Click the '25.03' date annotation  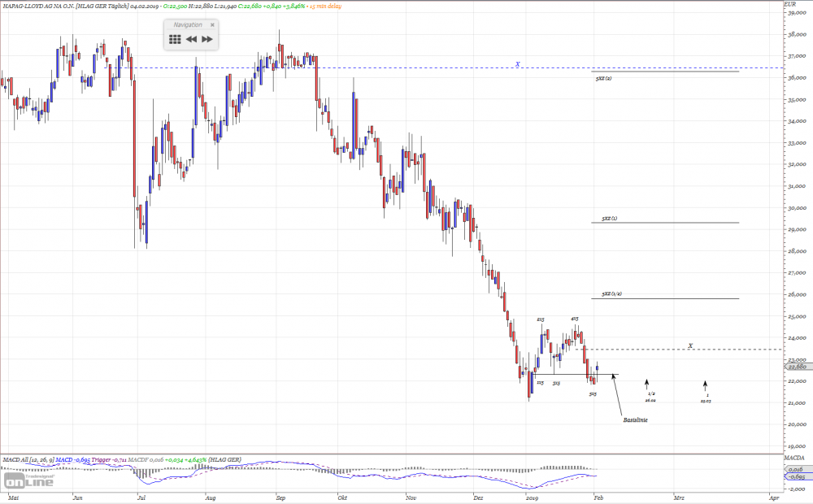coord(706,401)
